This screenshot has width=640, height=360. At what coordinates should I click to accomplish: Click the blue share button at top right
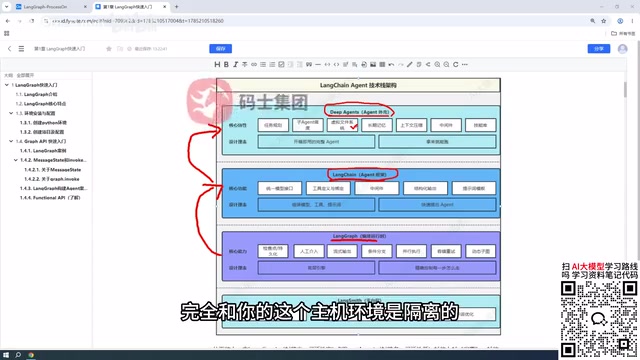(x=599, y=49)
